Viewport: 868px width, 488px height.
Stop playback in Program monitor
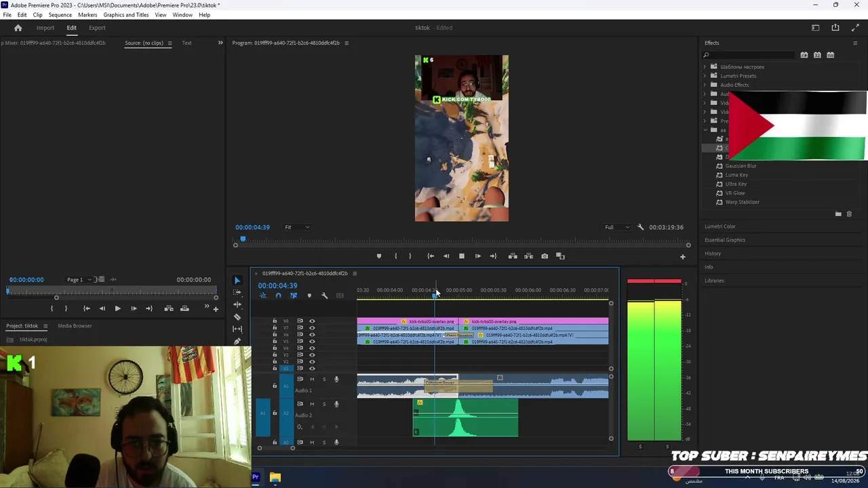pos(462,256)
